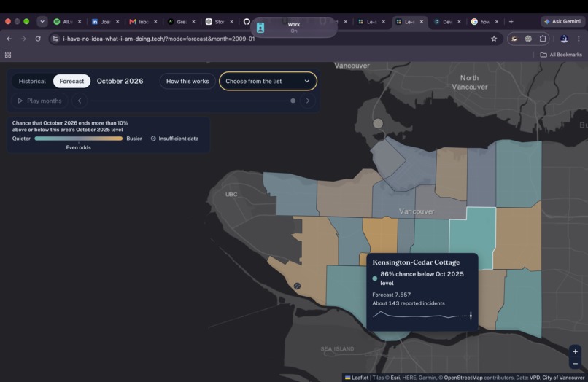This screenshot has height=382, width=588.
Task: Click the Ask Gemini button
Action: [x=562, y=21]
